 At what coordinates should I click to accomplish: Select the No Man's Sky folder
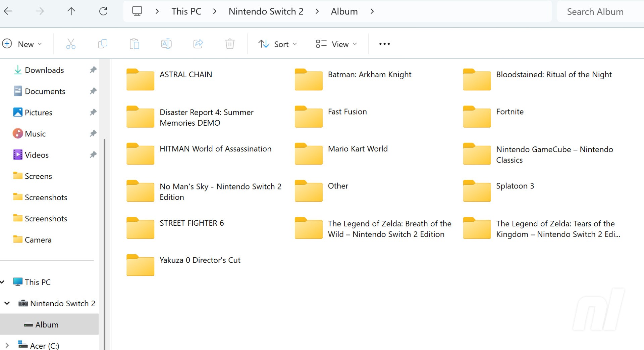pyautogui.click(x=204, y=191)
